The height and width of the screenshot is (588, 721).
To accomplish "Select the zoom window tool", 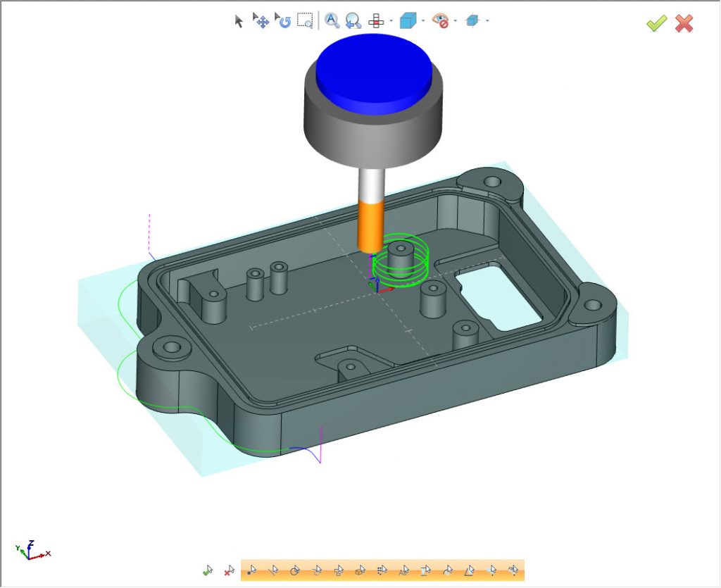I will (306, 21).
